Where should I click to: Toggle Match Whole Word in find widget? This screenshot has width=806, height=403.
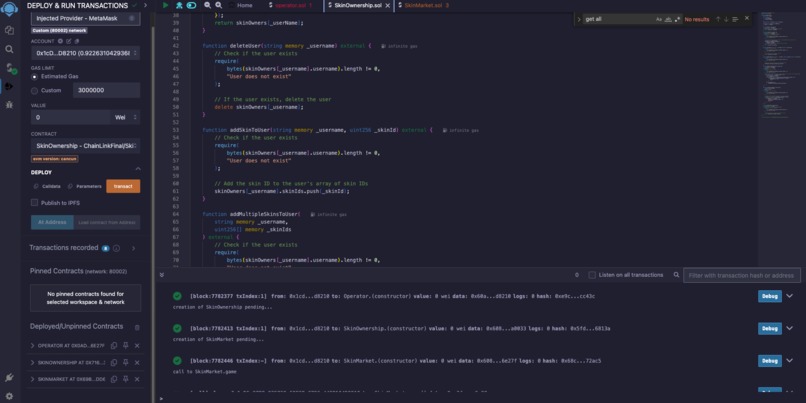click(x=668, y=19)
